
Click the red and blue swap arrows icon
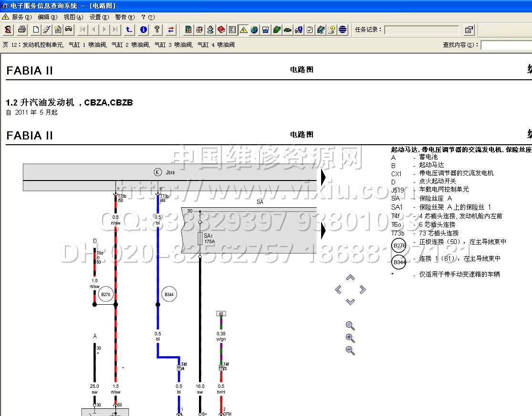[x=171, y=30]
